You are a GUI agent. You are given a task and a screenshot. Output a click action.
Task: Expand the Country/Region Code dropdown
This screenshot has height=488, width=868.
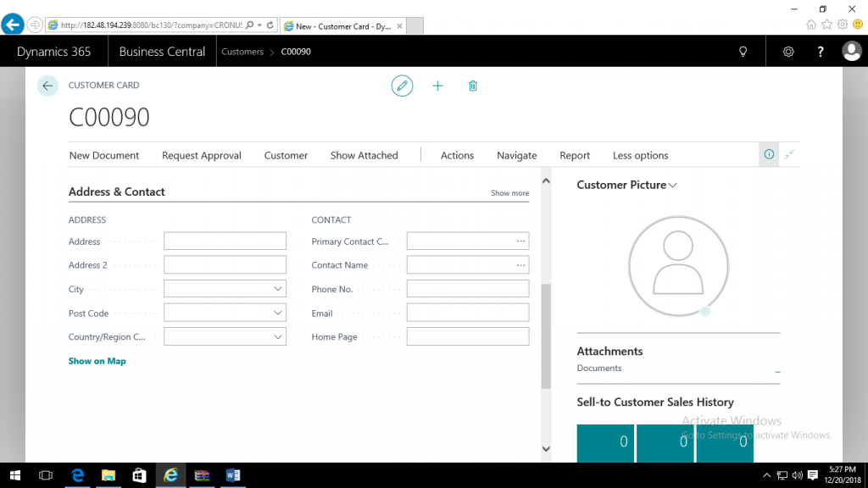click(277, 336)
